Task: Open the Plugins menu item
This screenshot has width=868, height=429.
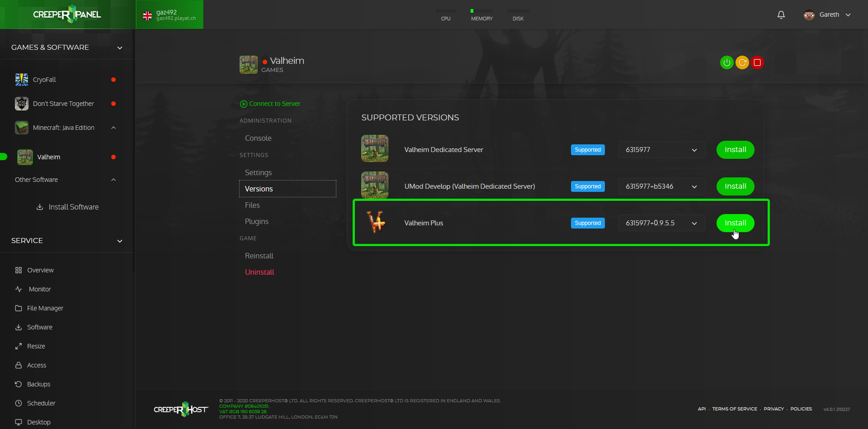Action: (256, 221)
